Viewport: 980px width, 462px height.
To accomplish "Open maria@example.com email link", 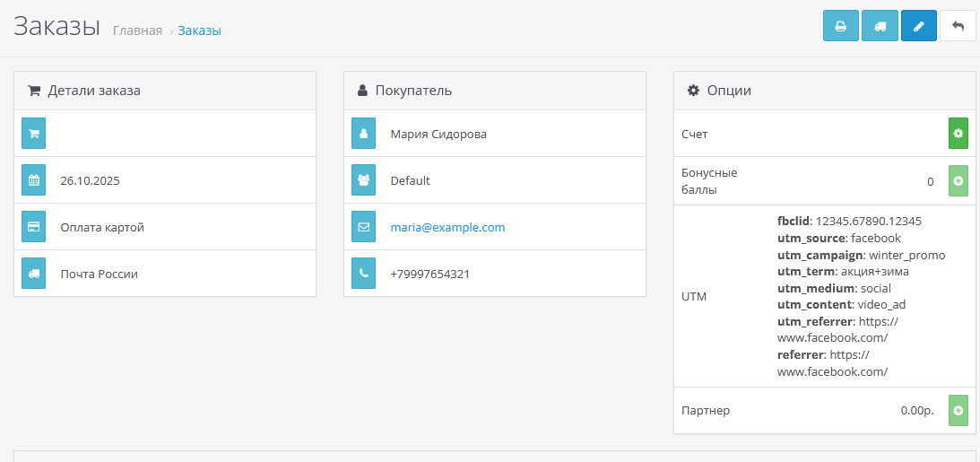I will (x=447, y=228).
